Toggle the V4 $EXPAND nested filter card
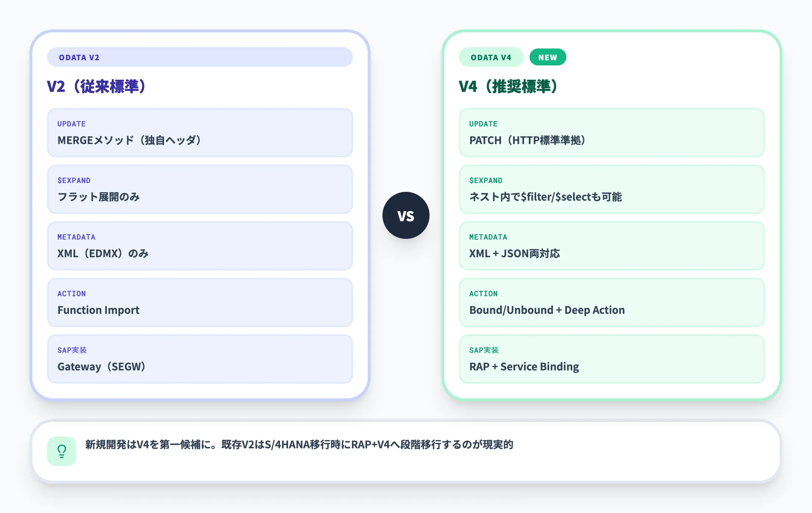This screenshot has height=513, width=812. coord(612,190)
